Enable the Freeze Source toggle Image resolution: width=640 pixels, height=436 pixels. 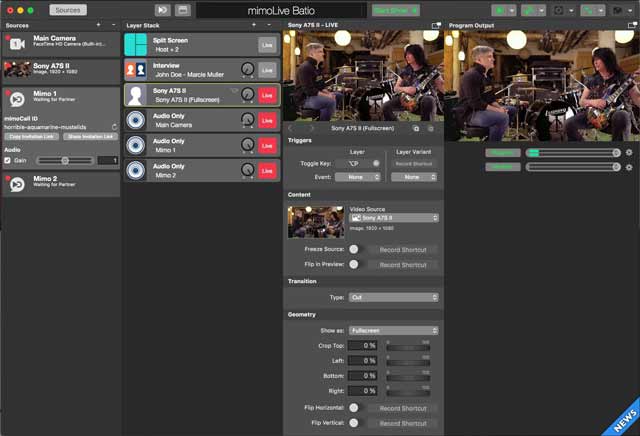(x=354, y=249)
